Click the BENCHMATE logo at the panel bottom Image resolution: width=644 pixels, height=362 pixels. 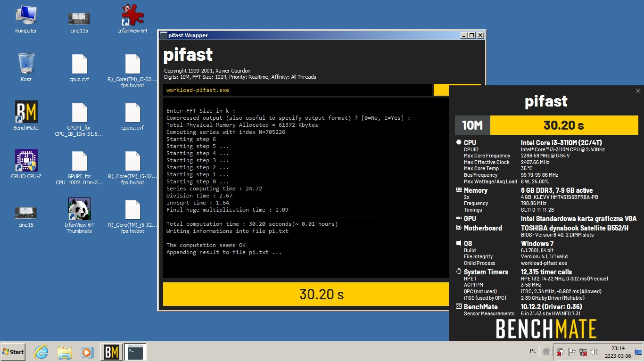[x=546, y=329]
